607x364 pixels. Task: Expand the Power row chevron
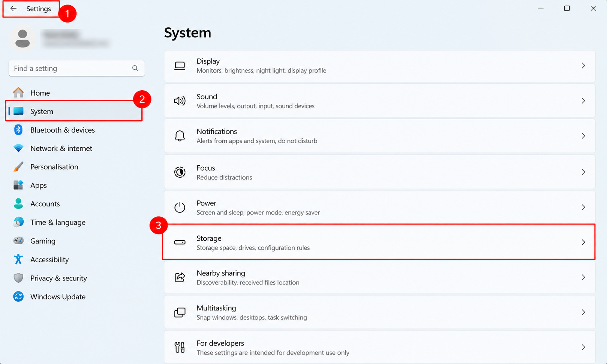pyautogui.click(x=583, y=207)
